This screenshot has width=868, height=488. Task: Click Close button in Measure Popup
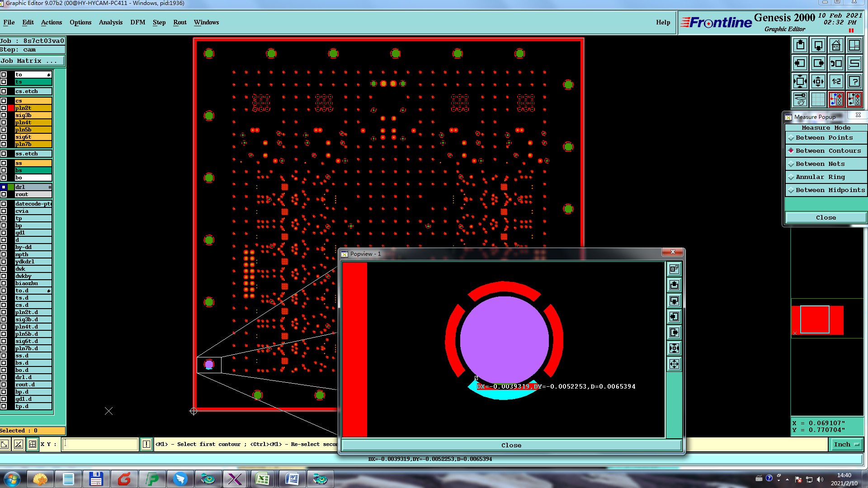826,218
